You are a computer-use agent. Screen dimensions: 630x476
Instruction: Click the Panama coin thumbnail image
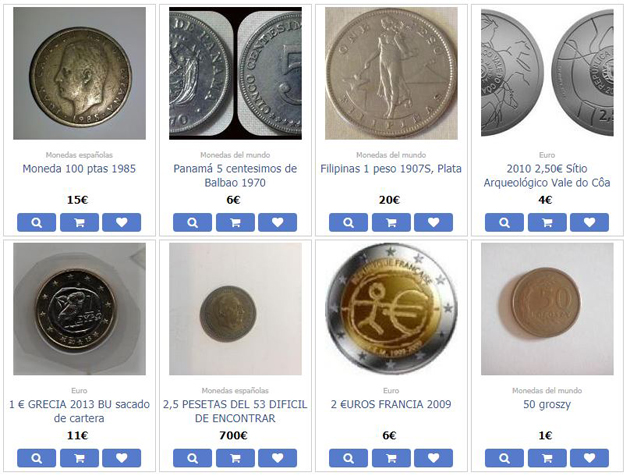235,74
